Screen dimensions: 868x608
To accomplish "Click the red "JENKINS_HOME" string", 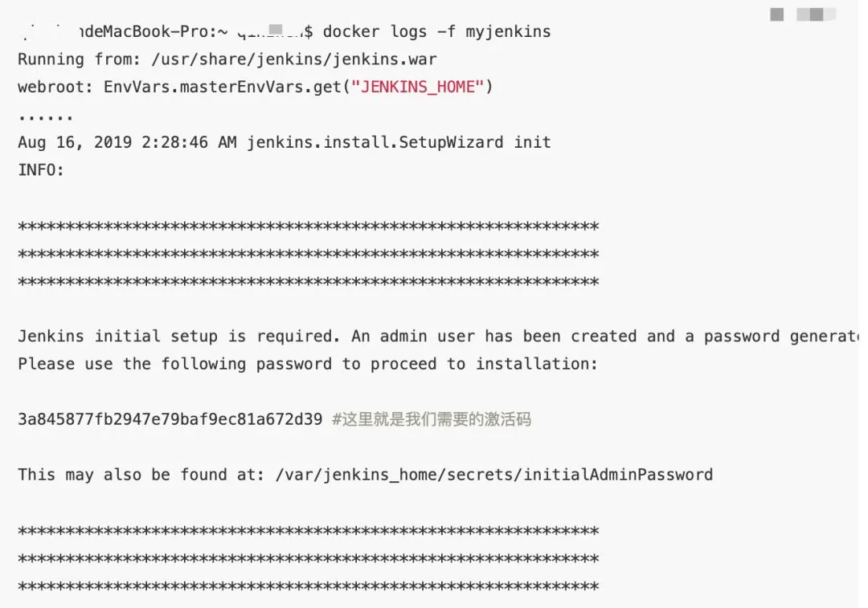I will tap(417, 87).
